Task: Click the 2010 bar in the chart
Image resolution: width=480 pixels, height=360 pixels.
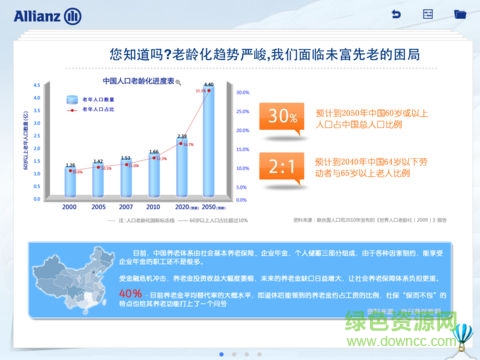Action: click(154, 175)
